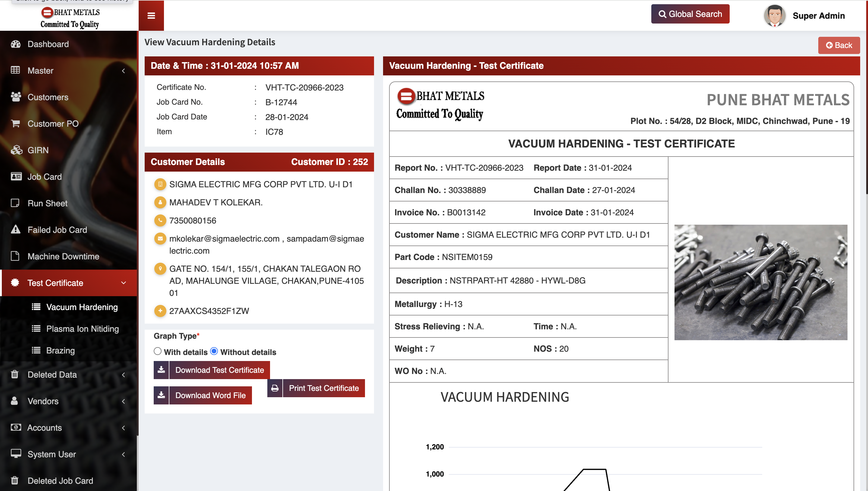Click the Bhat Metals sidebar logo

(70, 18)
